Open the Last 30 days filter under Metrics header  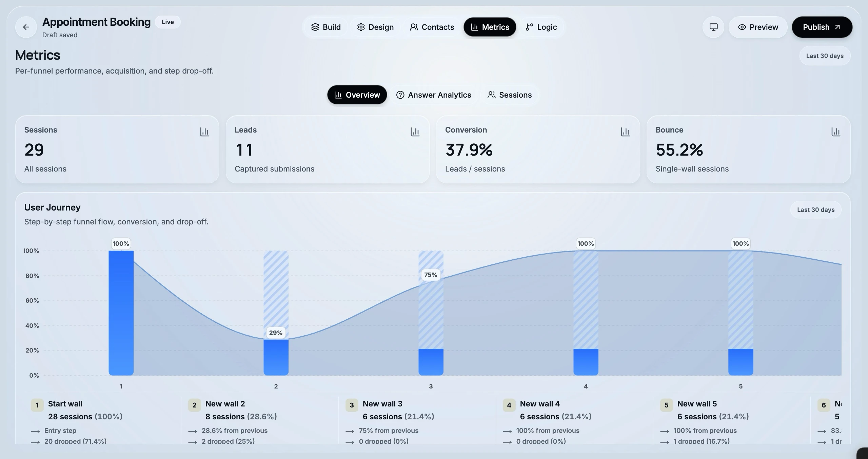825,56
